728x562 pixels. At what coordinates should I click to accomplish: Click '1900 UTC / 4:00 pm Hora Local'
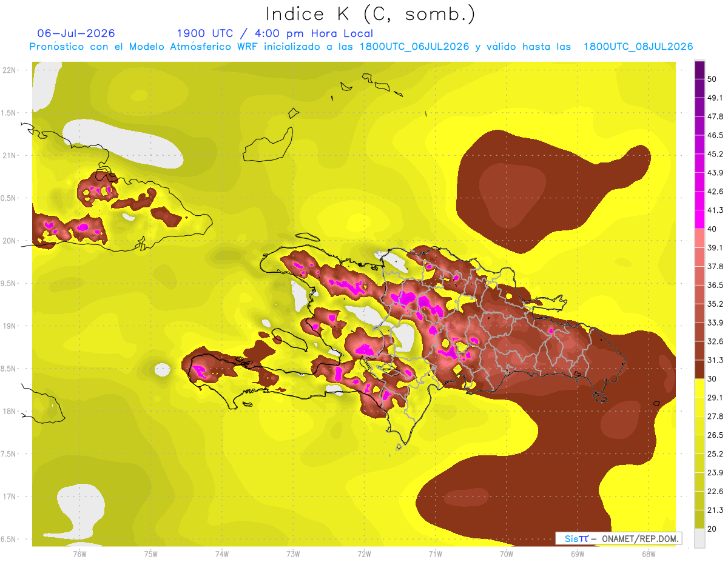pyautogui.click(x=275, y=33)
